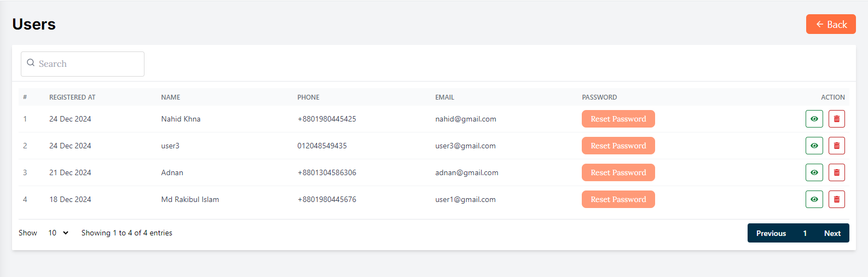Viewport: 868px width, 277px height.
Task: Select page 1 in pagination
Action: tap(805, 233)
